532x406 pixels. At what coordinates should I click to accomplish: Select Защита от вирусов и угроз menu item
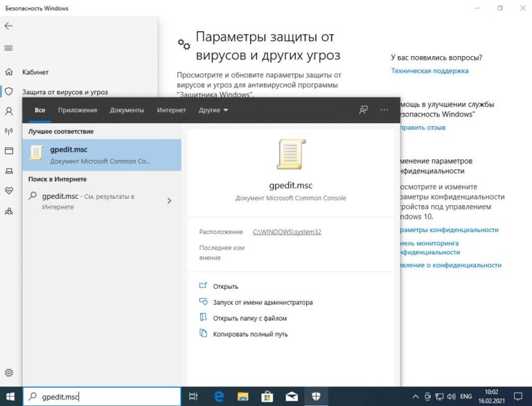pyautogui.click(x=65, y=92)
